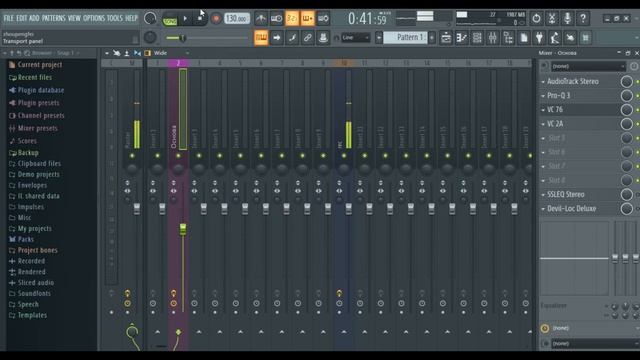Viewport: 640px width, 360px height.
Task: Open the TOOLS menu
Action: pos(115,18)
